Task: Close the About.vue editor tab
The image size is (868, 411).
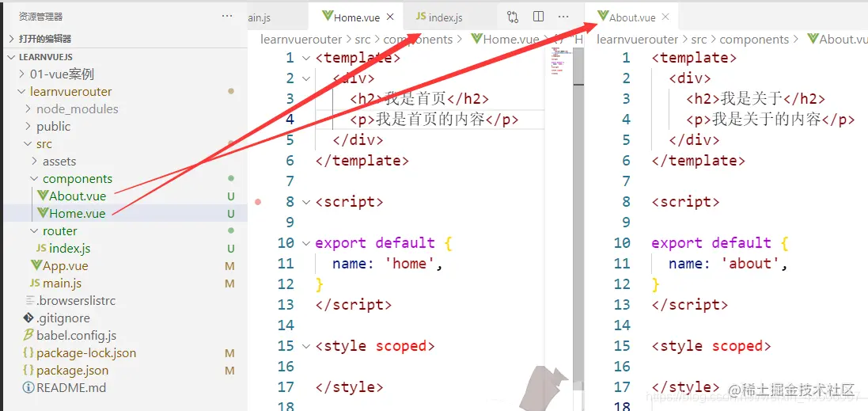Action: pos(665,17)
